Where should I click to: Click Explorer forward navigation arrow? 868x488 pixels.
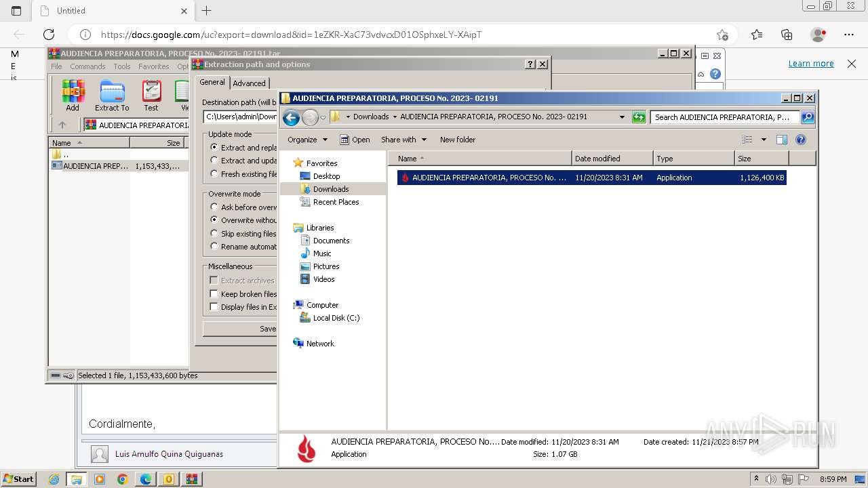(310, 117)
